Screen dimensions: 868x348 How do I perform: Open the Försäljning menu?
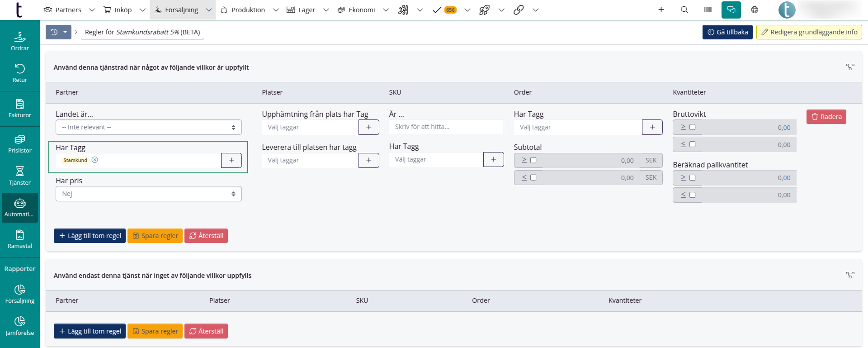click(x=182, y=10)
